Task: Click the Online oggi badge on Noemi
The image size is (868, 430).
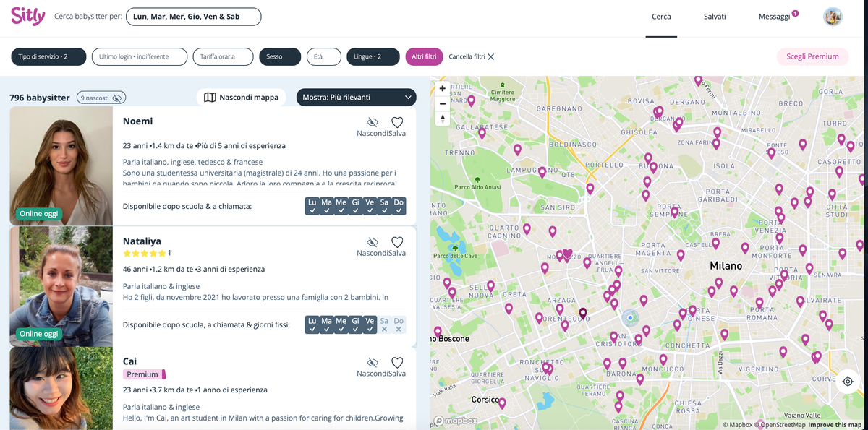Action: tap(39, 214)
